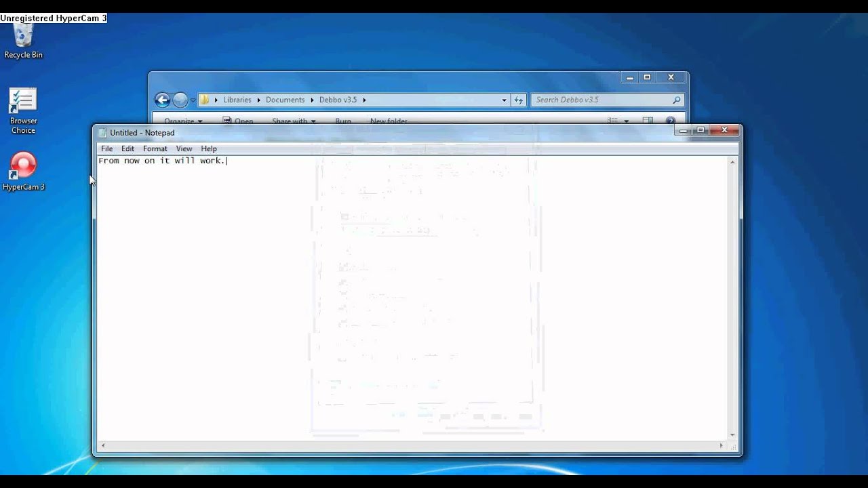Image resolution: width=868 pixels, height=488 pixels.
Task: Click Notepad horizontal scrollbar right arrow
Action: click(x=722, y=445)
